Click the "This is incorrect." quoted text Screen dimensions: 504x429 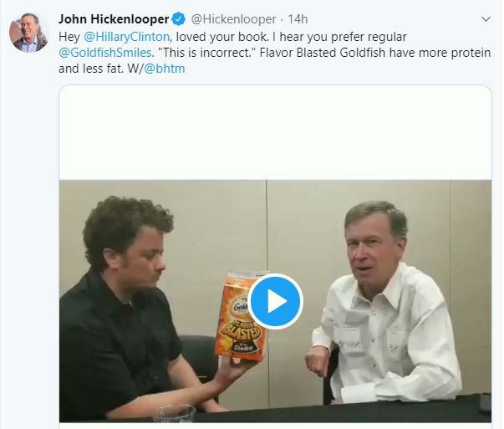205,53
